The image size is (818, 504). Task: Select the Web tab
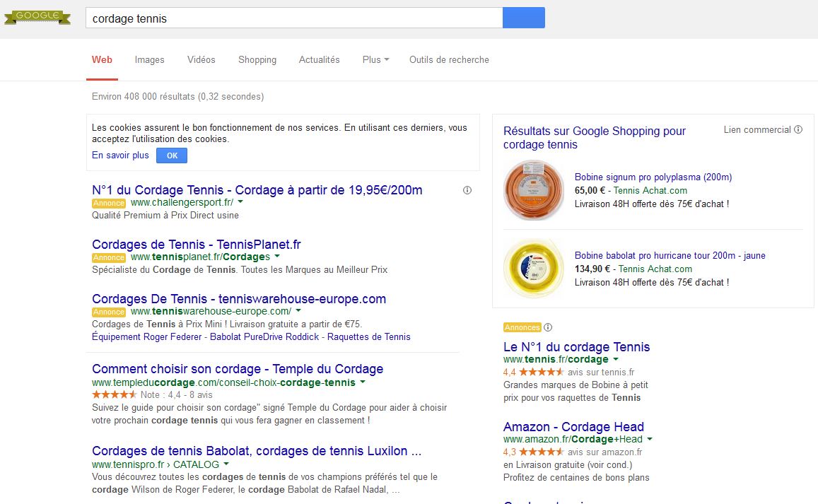pos(102,60)
